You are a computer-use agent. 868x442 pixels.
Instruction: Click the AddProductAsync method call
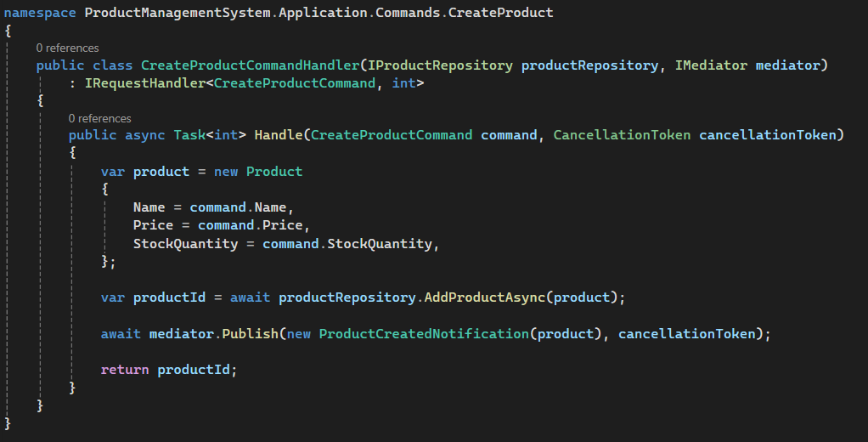484,297
